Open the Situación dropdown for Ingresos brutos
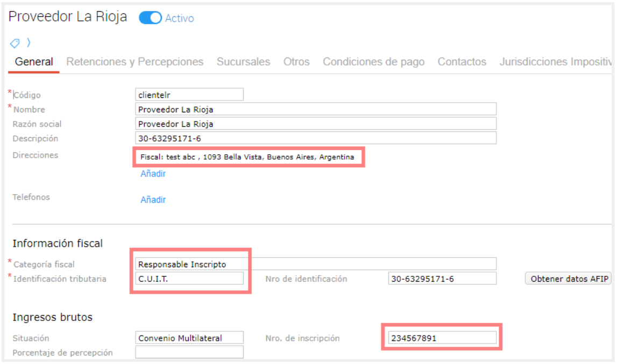Image resolution: width=618 pixels, height=364 pixels. coord(189,338)
